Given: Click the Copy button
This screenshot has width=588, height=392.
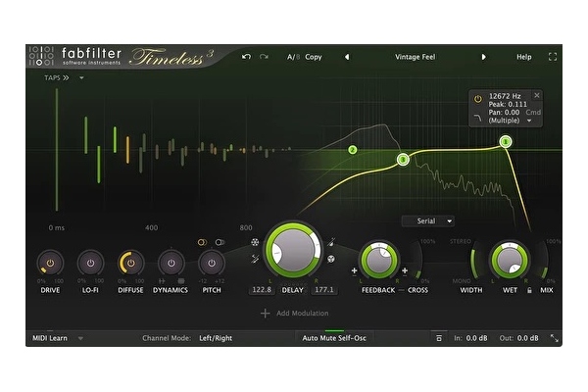Looking at the screenshot, I should (314, 57).
